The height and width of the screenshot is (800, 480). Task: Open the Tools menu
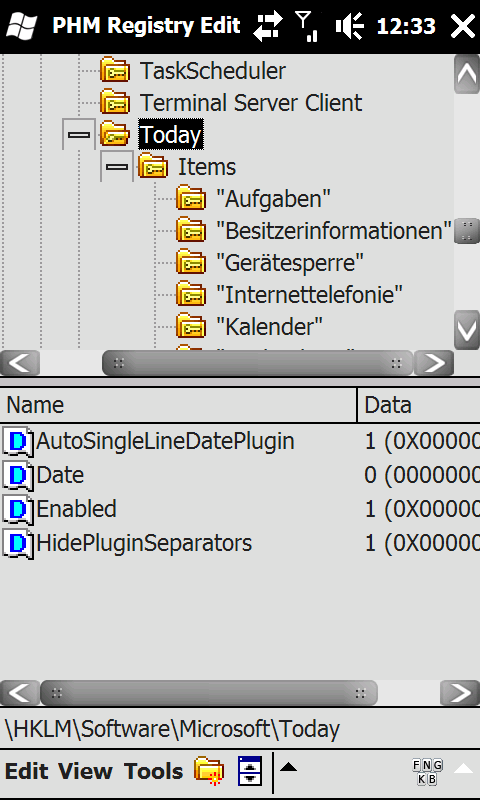click(x=154, y=771)
